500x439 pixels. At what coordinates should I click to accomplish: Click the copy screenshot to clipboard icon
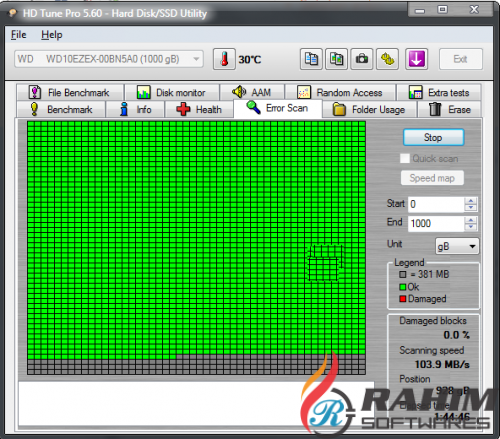point(336,59)
